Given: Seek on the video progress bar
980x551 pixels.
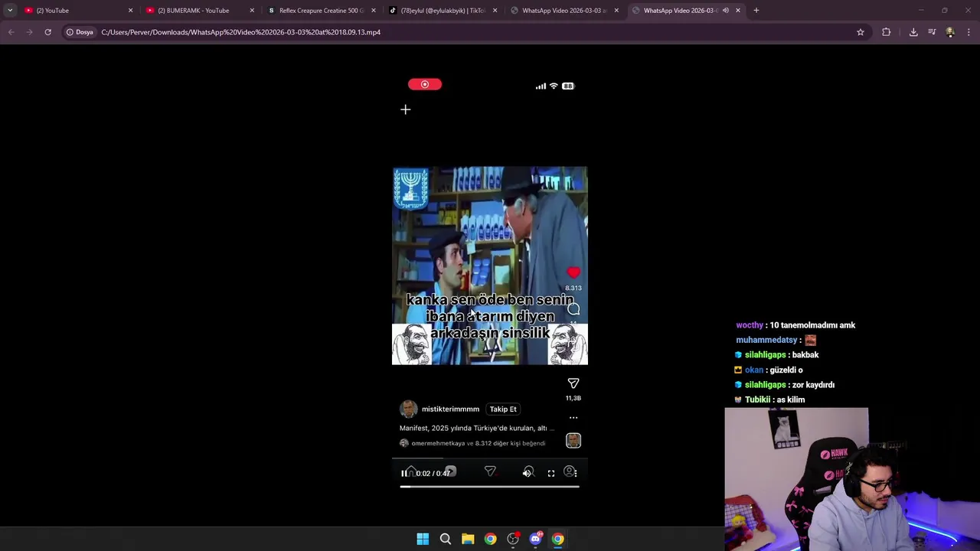Looking at the screenshot, I should (x=489, y=487).
